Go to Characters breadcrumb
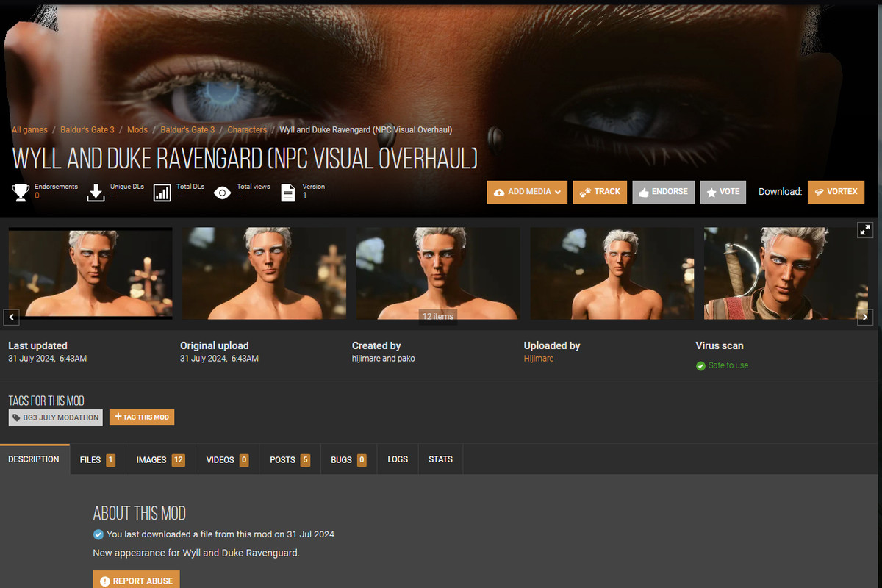Screen dimensions: 882x588 pyautogui.click(x=247, y=130)
